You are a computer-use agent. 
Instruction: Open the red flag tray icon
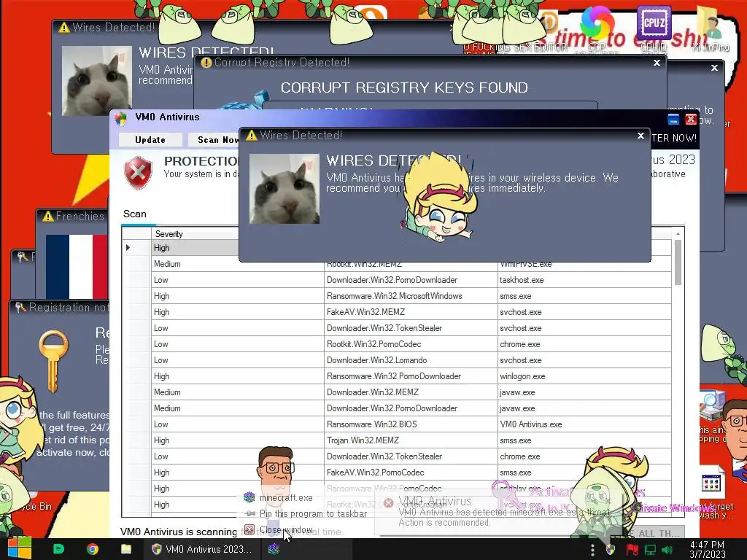(x=632, y=550)
